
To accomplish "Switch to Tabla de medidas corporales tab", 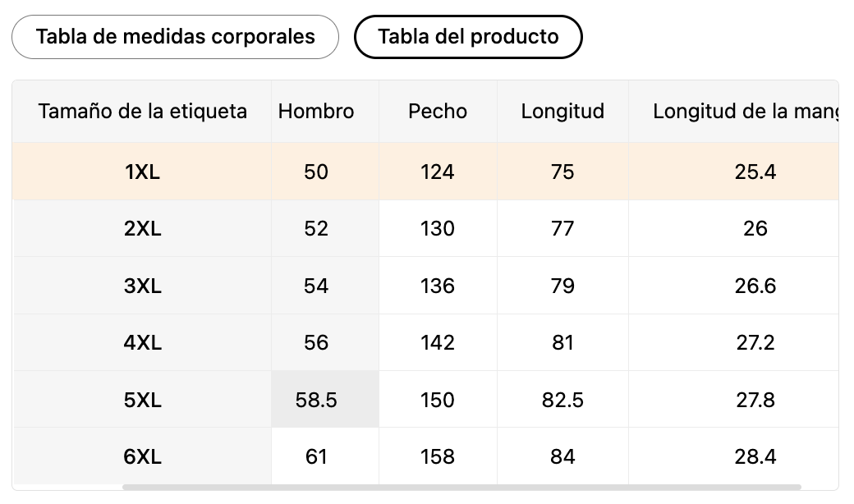I will 175,37.
